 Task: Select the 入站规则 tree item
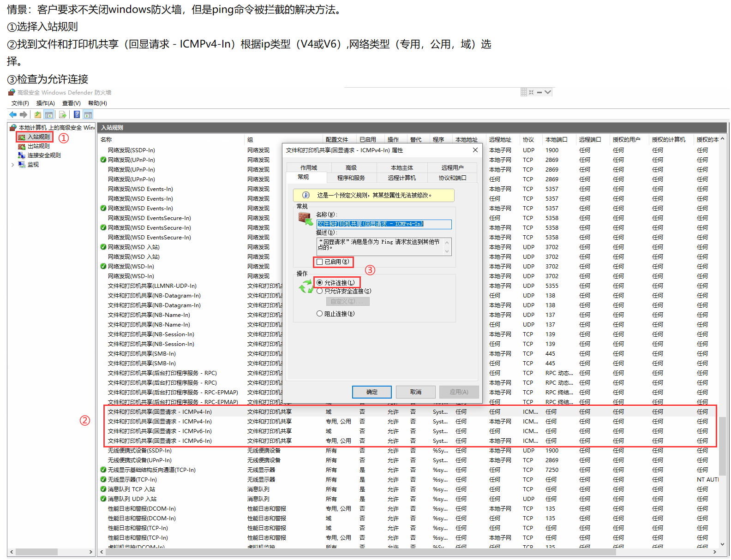coord(38,137)
